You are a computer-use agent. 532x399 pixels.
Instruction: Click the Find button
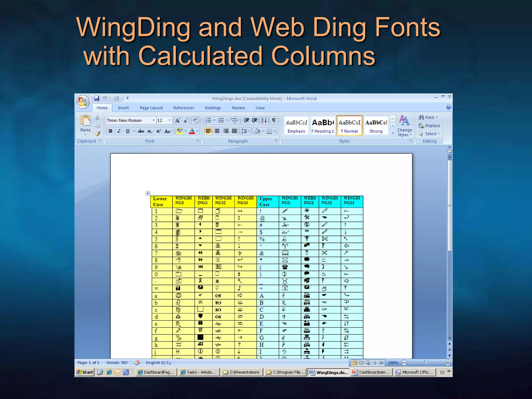tap(428, 117)
